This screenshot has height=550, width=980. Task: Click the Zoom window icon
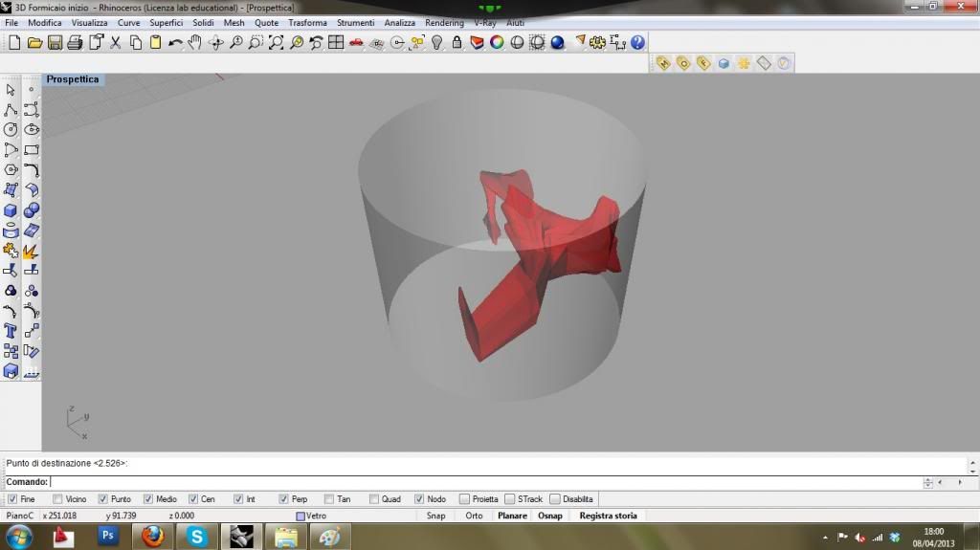(256, 42)
